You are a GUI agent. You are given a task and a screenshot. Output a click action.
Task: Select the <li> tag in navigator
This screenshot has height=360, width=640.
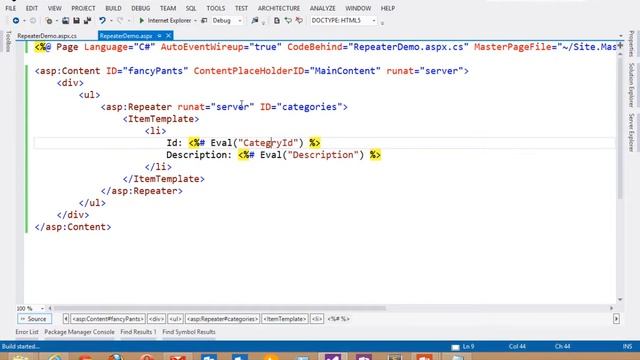click(317, 319)
